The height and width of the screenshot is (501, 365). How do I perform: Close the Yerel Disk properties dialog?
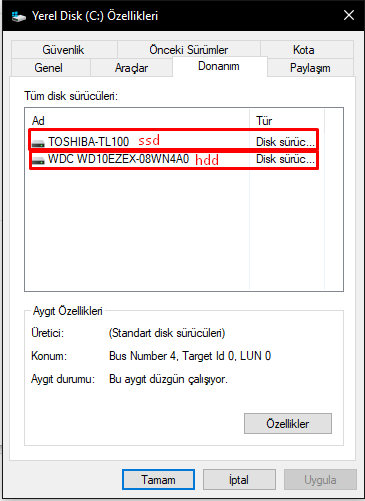click(349, 15)
